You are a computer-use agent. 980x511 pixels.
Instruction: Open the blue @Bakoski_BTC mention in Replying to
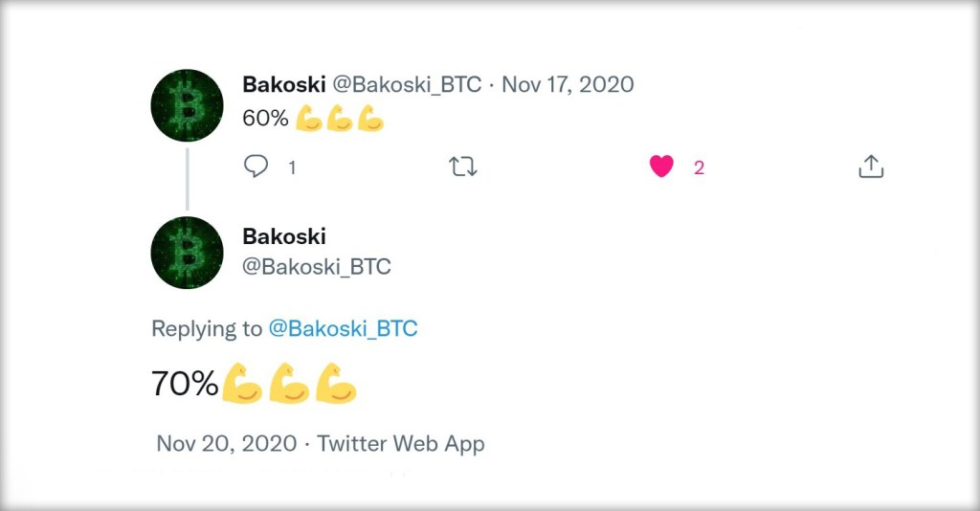(343, 329)
